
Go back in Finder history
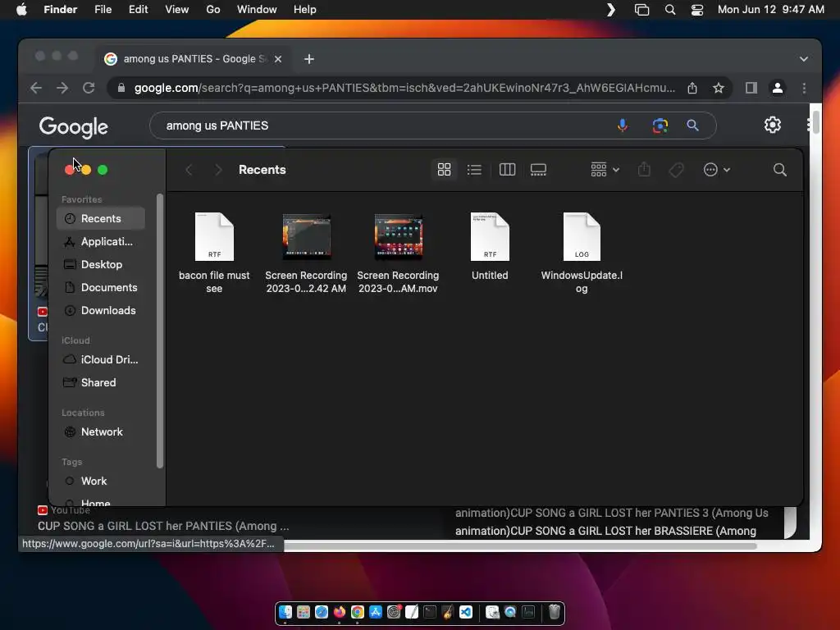(x=189, y=170)
